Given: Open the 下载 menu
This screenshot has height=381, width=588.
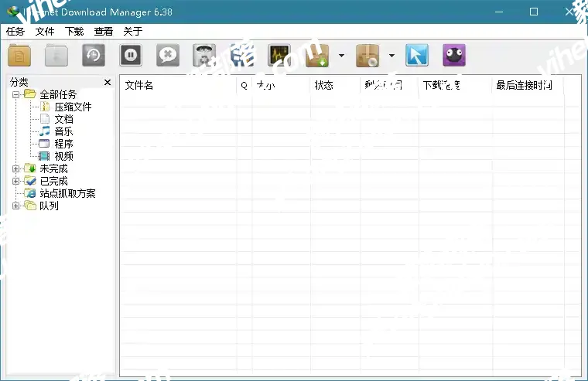Looking at the screenshot, I should tap(74, 32).
